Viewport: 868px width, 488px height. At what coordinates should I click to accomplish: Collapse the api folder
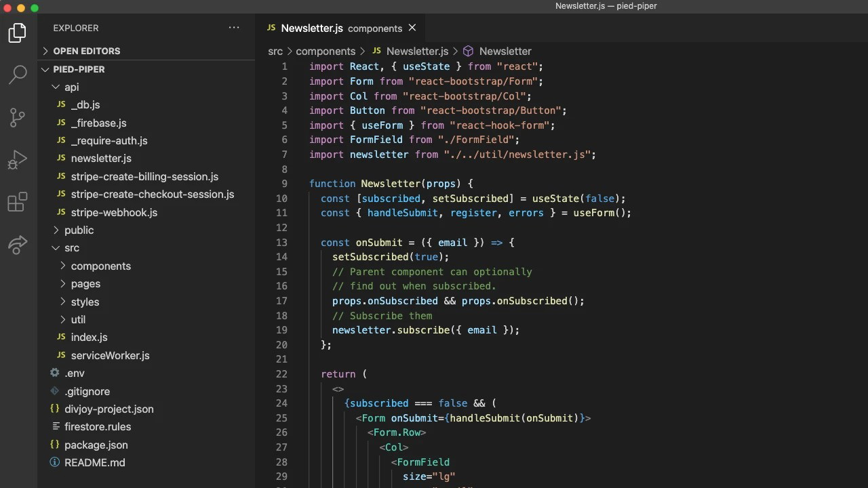71,87
